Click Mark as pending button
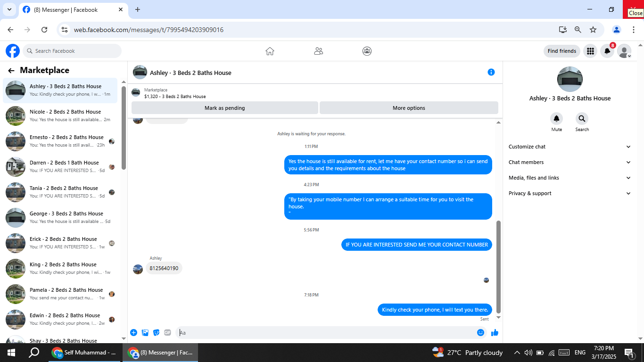Screen dimensions: 644x362 click(225, 108)
